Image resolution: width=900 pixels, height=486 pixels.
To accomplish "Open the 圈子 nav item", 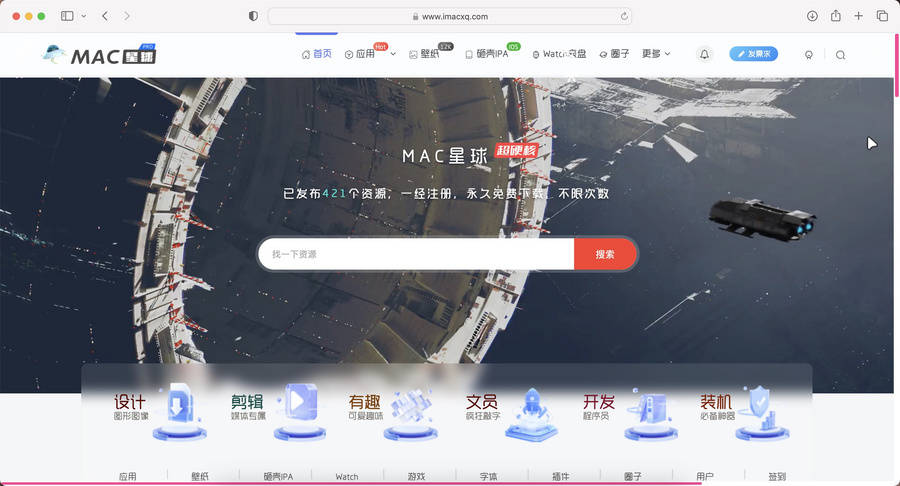I will coord(614,54).
